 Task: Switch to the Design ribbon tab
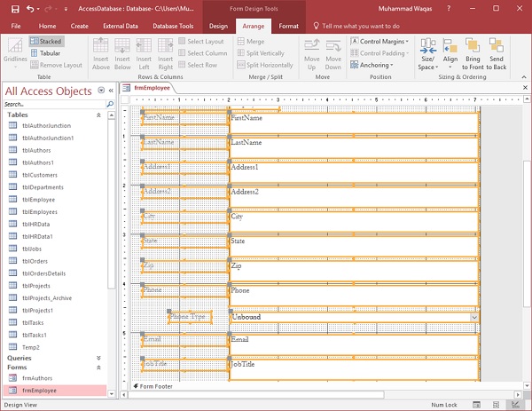pyautogui.click(x=218, y=26)
